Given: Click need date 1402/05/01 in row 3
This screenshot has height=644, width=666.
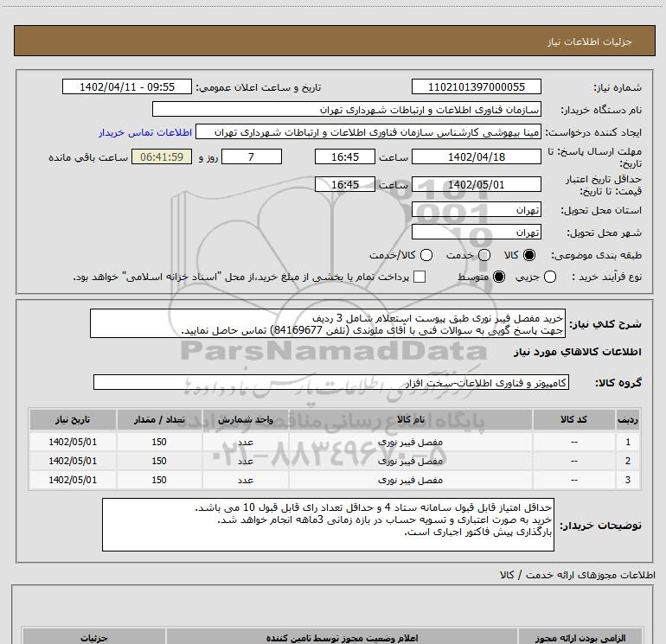Looking at the screenshot, I should click(x=73, y=480).
